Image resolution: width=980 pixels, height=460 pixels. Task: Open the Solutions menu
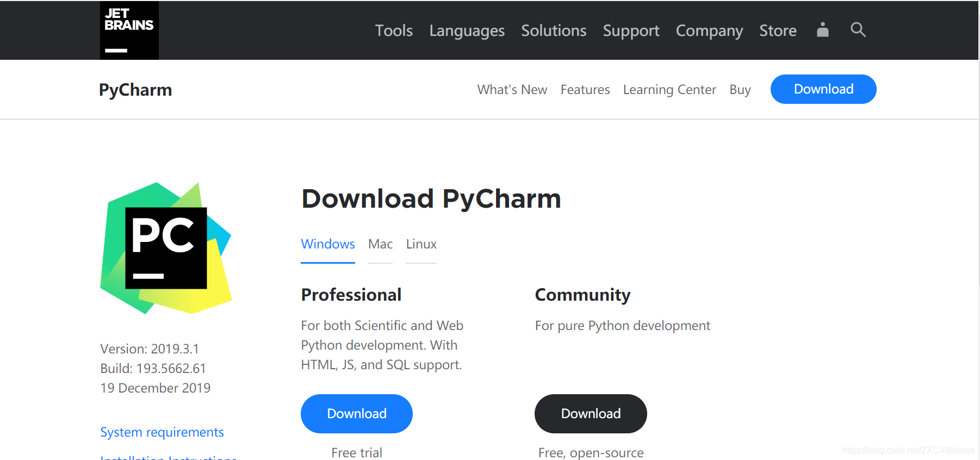click(554, 30)
